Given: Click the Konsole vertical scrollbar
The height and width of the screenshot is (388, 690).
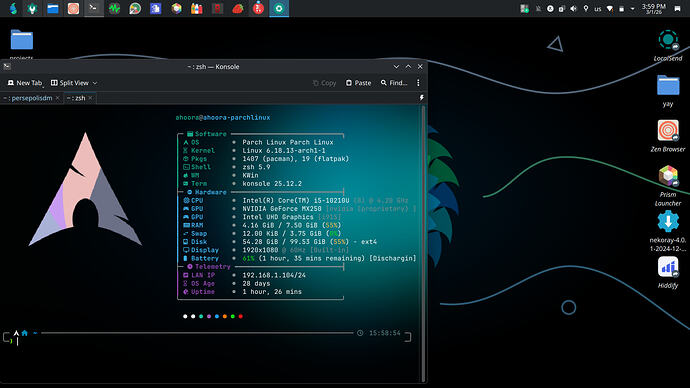Looking at the screenshot, I should tap(423, 244).
